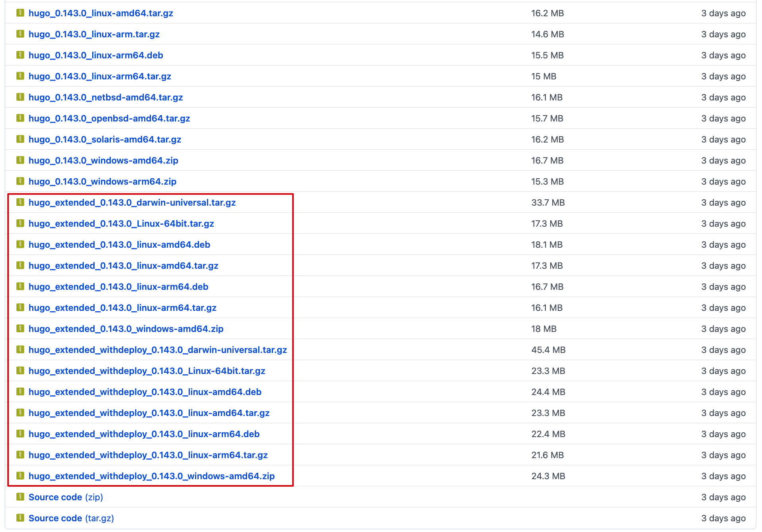Click the archive icon beside hugo_extended_withdeploy_0.143.0_Linux-64bit.tar.gz
This screenshot has height=532, width=762.
click(x=20, y=371)
